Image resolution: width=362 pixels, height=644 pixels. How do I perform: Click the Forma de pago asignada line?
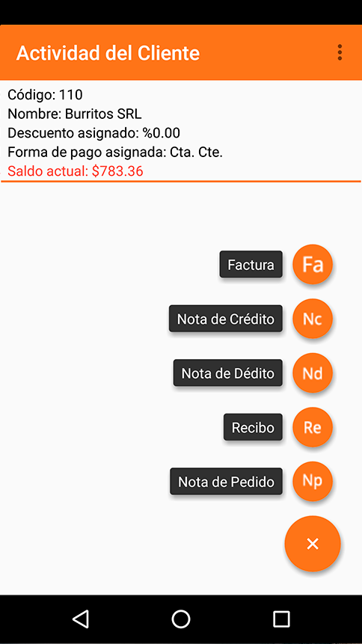coord(115,152)
